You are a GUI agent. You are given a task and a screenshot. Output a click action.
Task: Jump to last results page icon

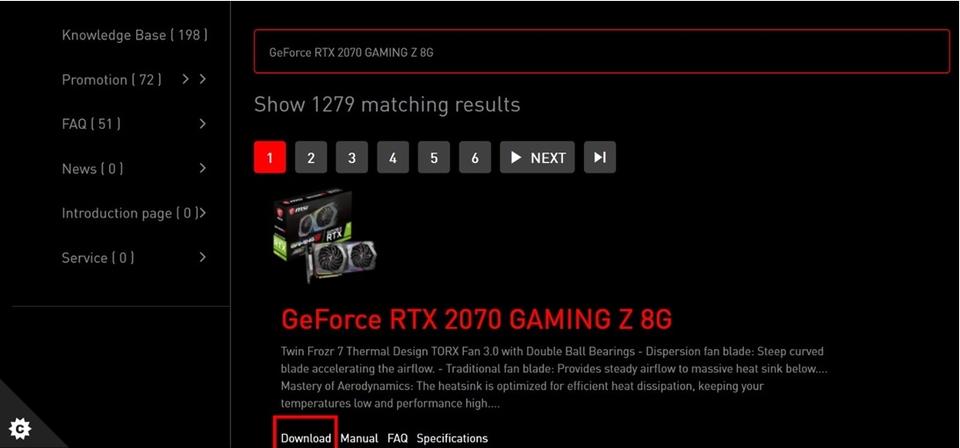point(600,157)
